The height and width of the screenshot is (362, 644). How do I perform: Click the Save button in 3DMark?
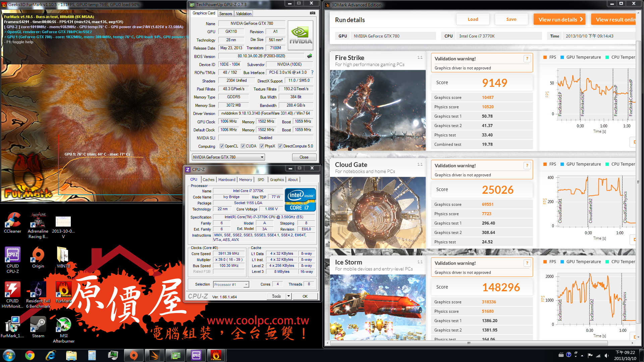(511, 19)
